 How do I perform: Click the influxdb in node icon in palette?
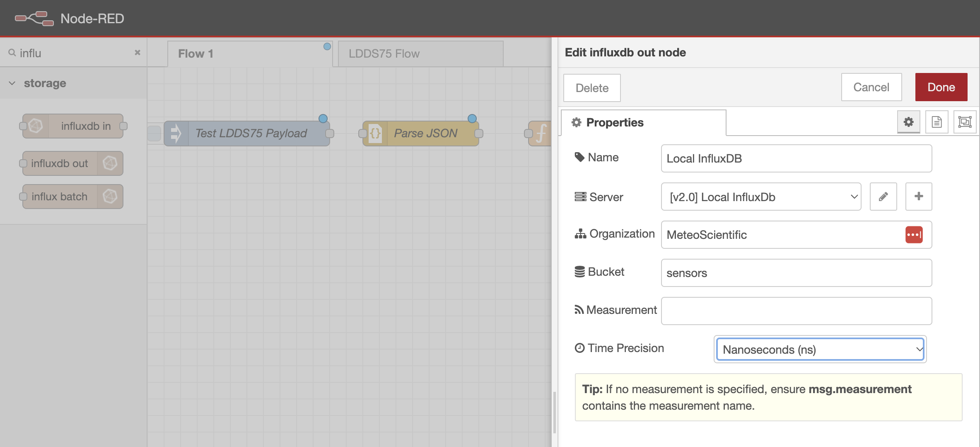tap(36, 126)
